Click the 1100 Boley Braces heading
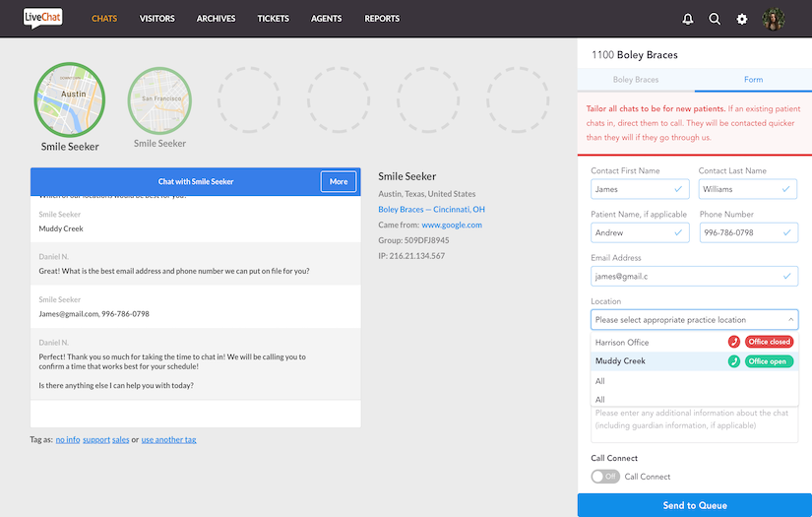The width and height of the screenshot is (812, 517). pos(635,55)
